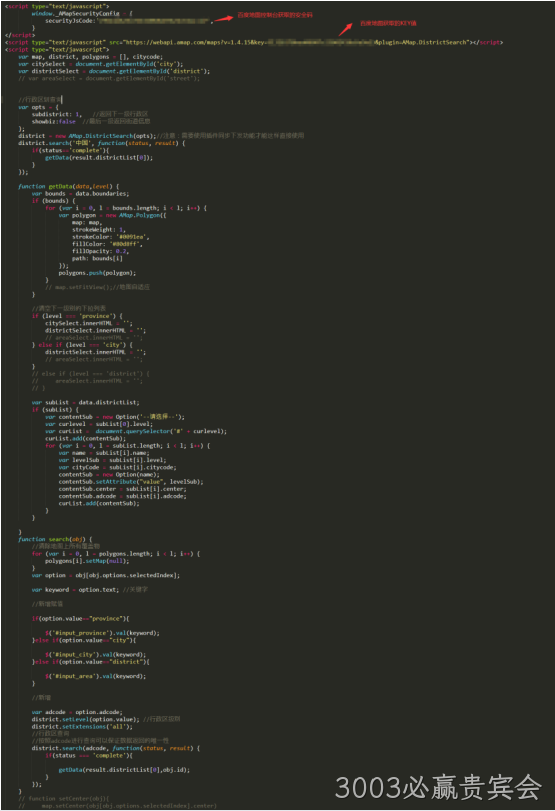Click 'var subList = data.districtList;' line
This screenshot has width=555, height=811.
tap(85, 402)
